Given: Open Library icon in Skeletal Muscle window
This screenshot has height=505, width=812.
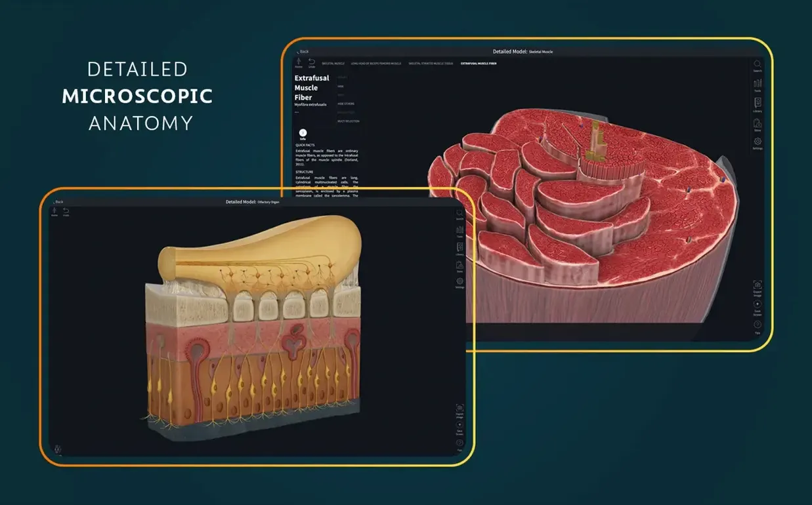Looking at the screenshot, I should point(758,105).
